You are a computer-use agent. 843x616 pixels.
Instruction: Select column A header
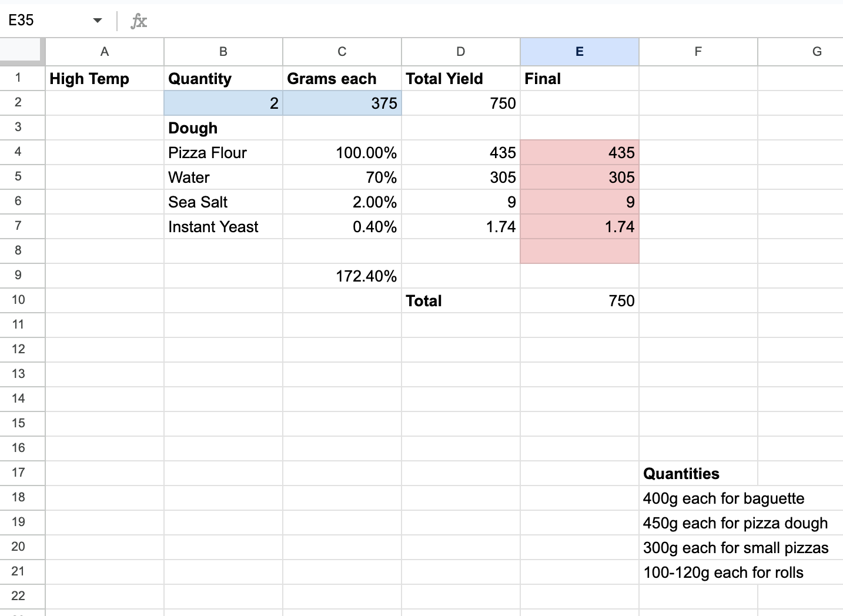coord(105,52)
